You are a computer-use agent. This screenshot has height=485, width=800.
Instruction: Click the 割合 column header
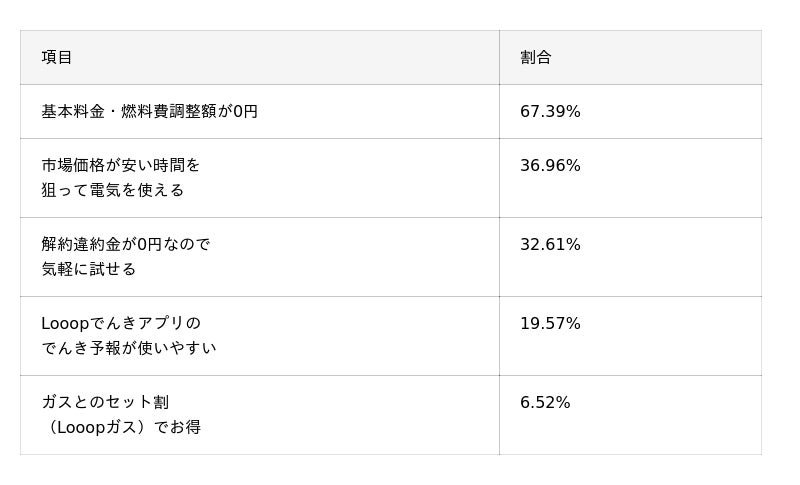pyautogui.click(x=535, y=57)
